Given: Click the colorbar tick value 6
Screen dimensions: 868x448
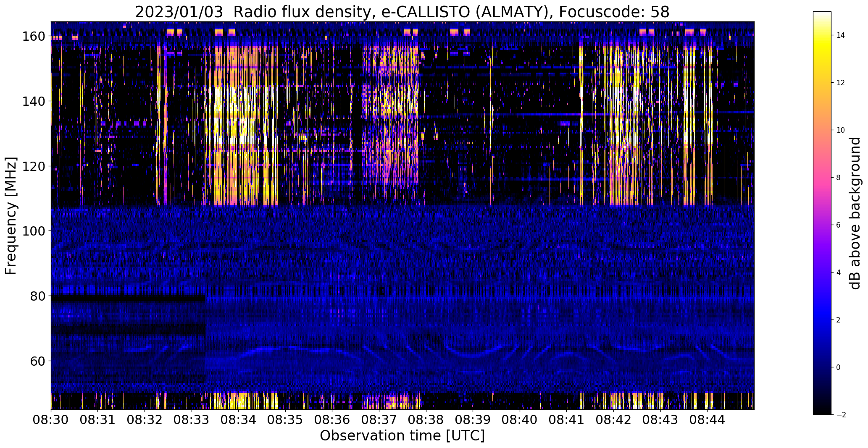Looking at the screenshot, I should (839, 225).
